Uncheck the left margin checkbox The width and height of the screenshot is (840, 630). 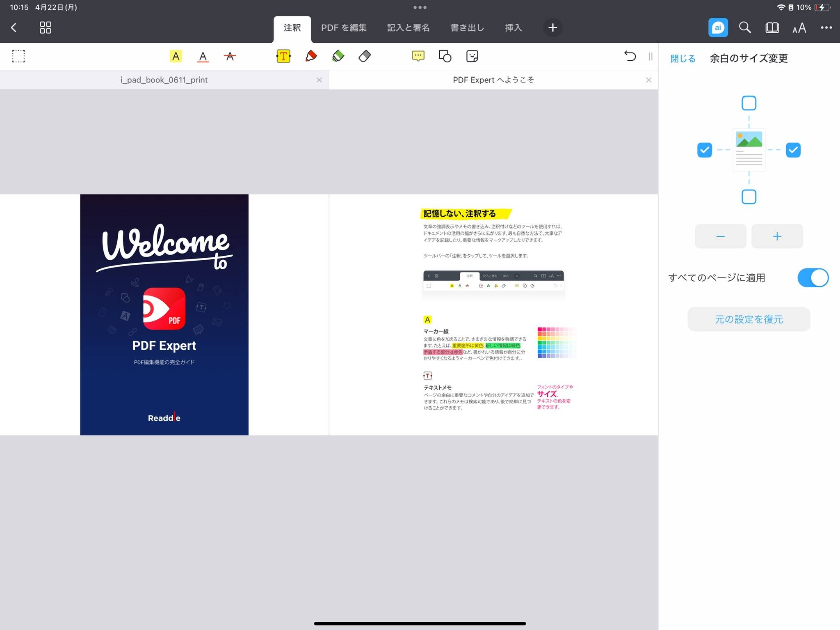click(705, 150)
